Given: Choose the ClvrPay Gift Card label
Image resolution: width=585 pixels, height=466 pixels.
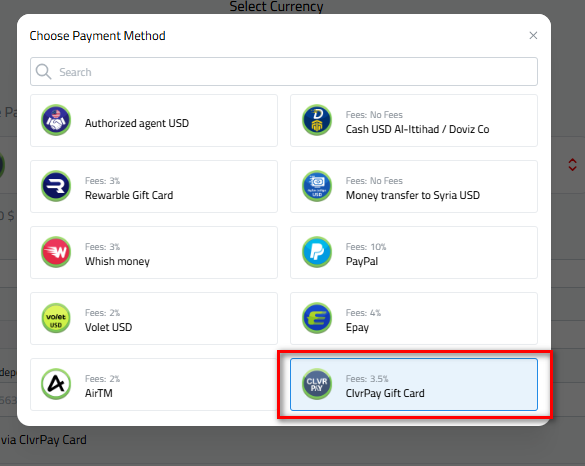Looking at the screenshot, I should (x=385, y=393).
